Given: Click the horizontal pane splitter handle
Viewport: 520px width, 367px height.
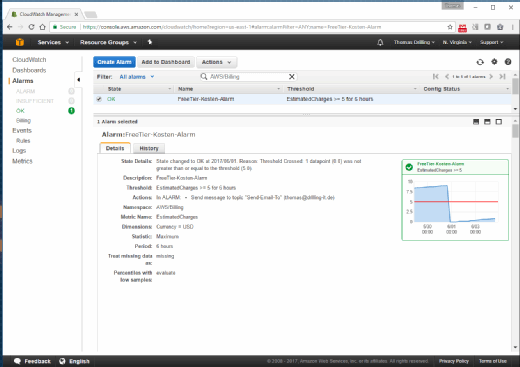Looking at the screenshot, I should click(306, 114).
